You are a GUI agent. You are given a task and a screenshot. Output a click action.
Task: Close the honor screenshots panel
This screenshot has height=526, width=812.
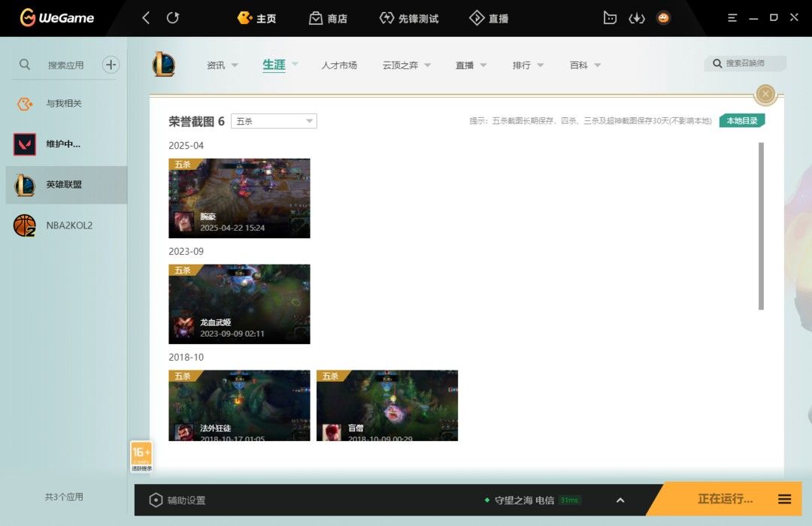(765, 94)
